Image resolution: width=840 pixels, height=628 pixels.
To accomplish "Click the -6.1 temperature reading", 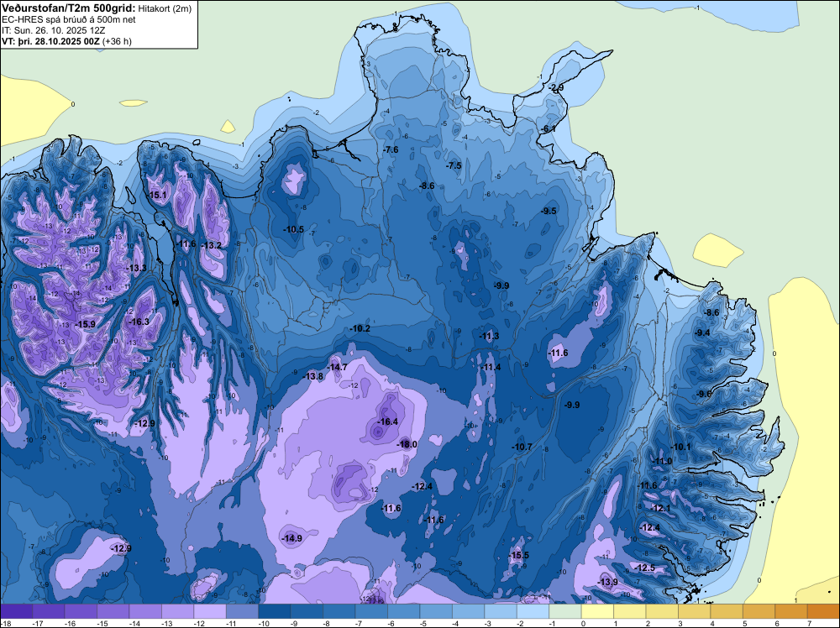I will (x=549, y=129).
